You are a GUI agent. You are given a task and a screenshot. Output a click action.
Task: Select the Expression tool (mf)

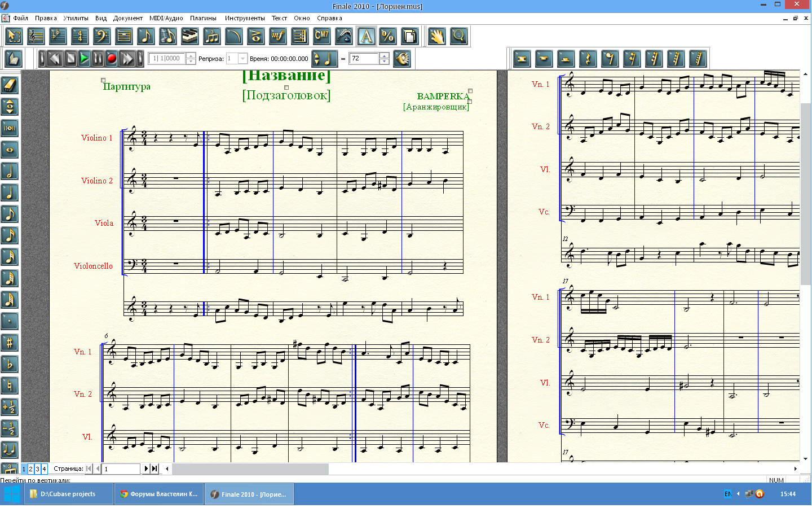pyautogui.click(x=277, y=37)
